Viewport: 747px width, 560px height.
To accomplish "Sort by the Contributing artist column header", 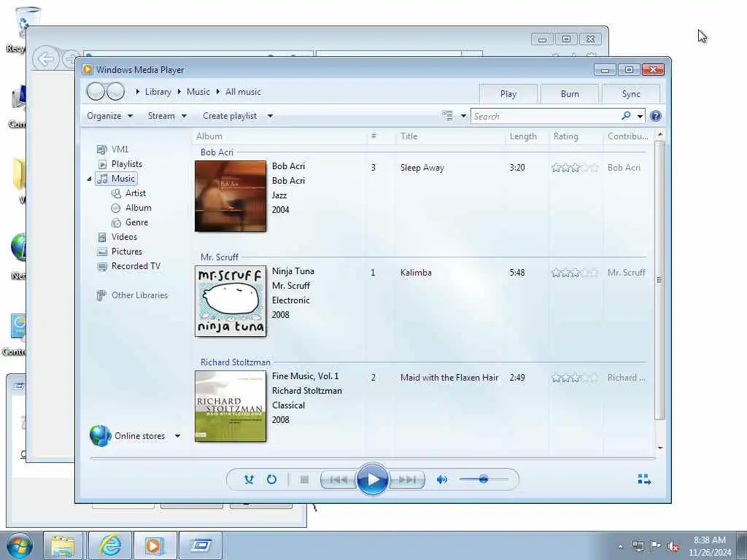I will pos(628,136).
